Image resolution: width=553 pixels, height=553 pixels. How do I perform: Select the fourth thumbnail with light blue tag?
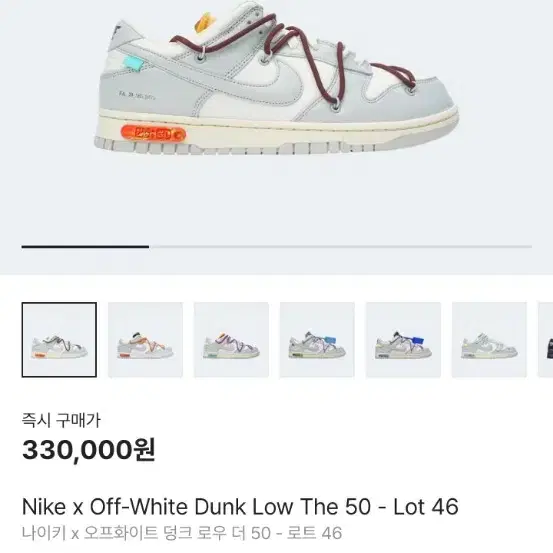point(317,340)
